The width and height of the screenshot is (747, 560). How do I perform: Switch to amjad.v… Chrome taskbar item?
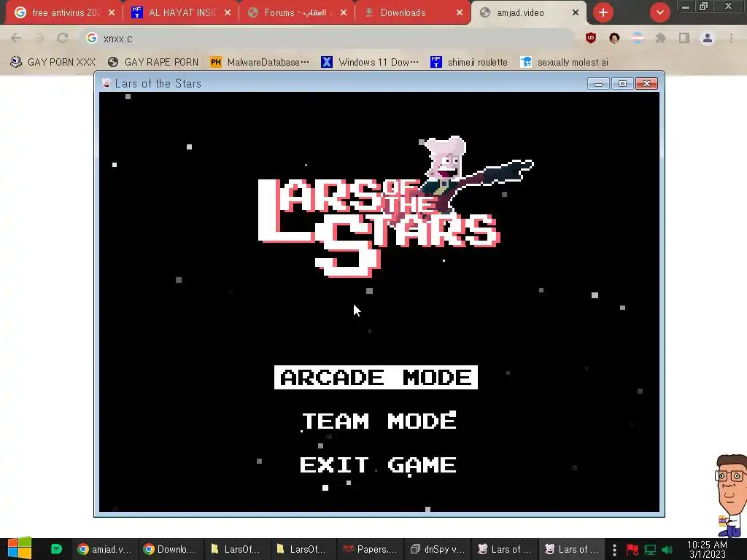coord(104,549)
